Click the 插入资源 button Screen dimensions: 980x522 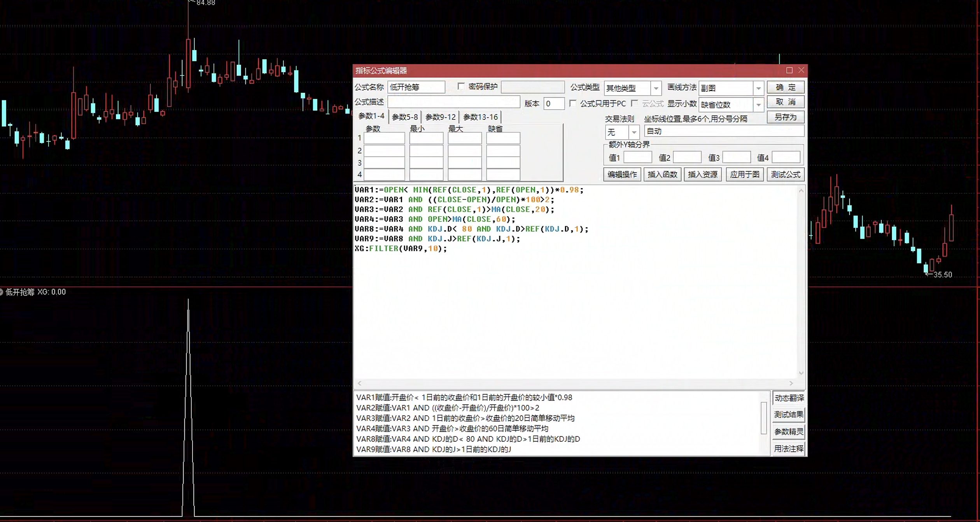702,175
